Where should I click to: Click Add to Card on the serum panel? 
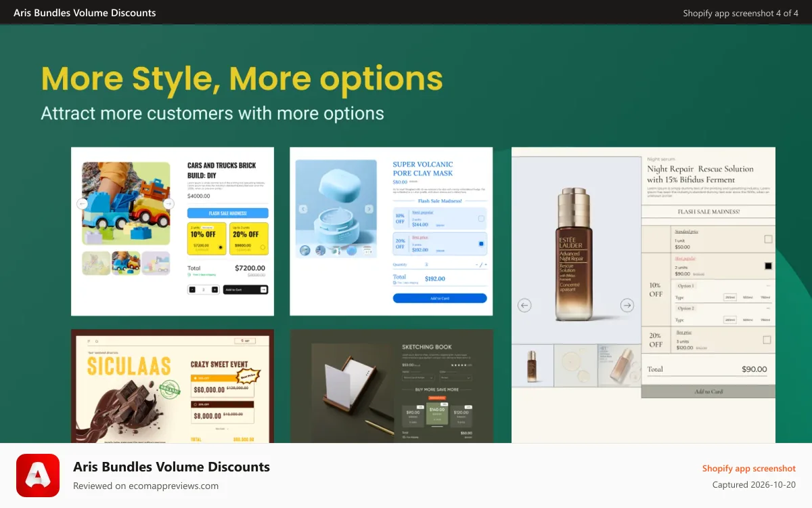tap(708, 391)
